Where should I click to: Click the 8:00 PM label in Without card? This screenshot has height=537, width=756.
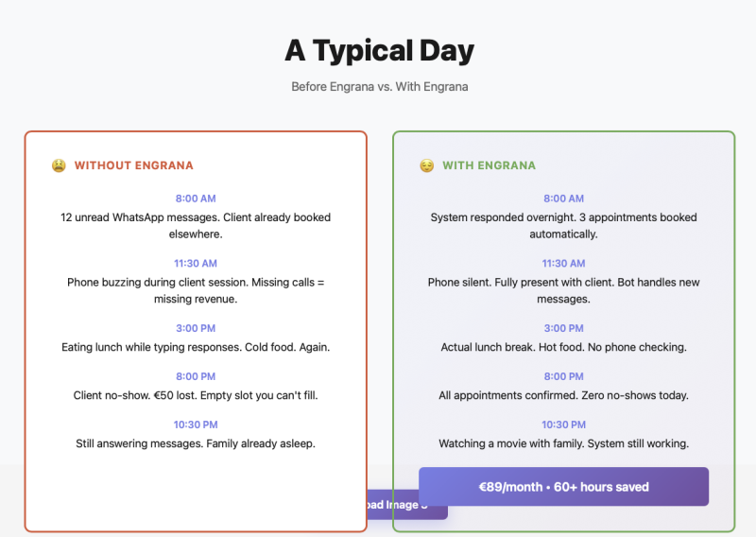pos(196,376)
